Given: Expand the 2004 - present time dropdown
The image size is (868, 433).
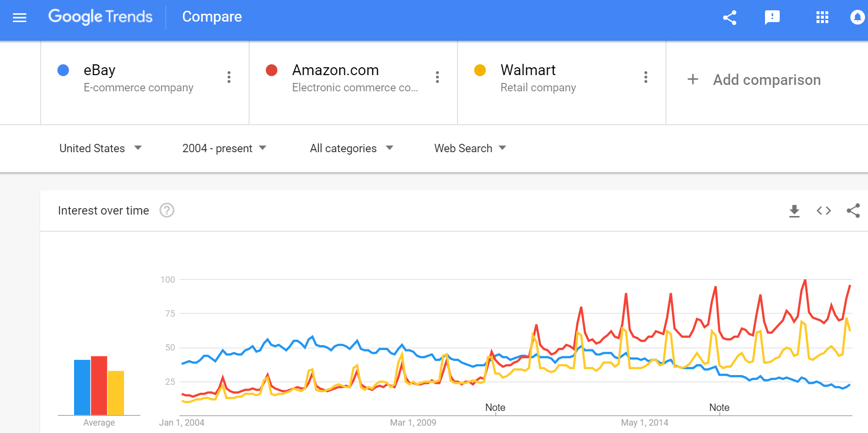Looking at the screenshot, I should point(224,148).
